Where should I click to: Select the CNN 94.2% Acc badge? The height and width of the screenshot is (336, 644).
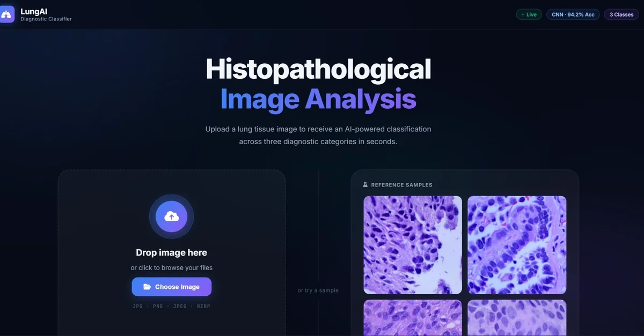[573, 14]
